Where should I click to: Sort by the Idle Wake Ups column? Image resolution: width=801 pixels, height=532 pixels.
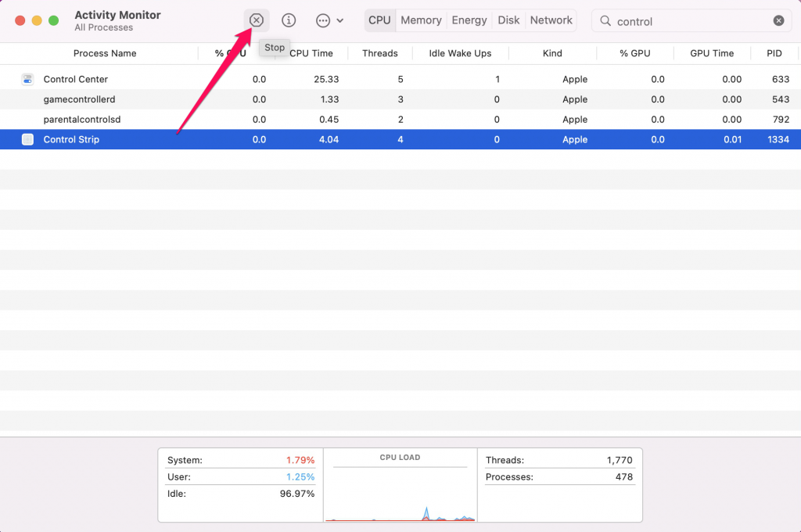(x=460, y=53)
